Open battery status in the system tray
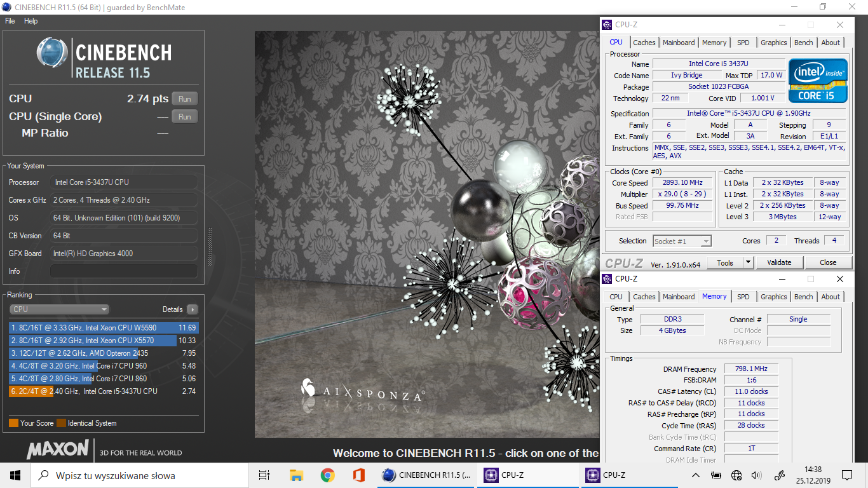 pyautogui.click(x=716, y=475)
